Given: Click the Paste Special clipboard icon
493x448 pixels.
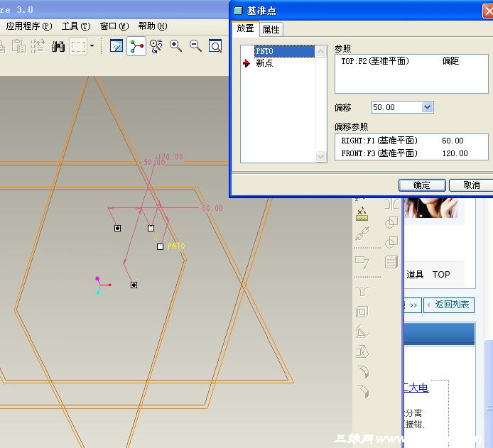Looking at the screenshot, I should click(x=18, y=46).
